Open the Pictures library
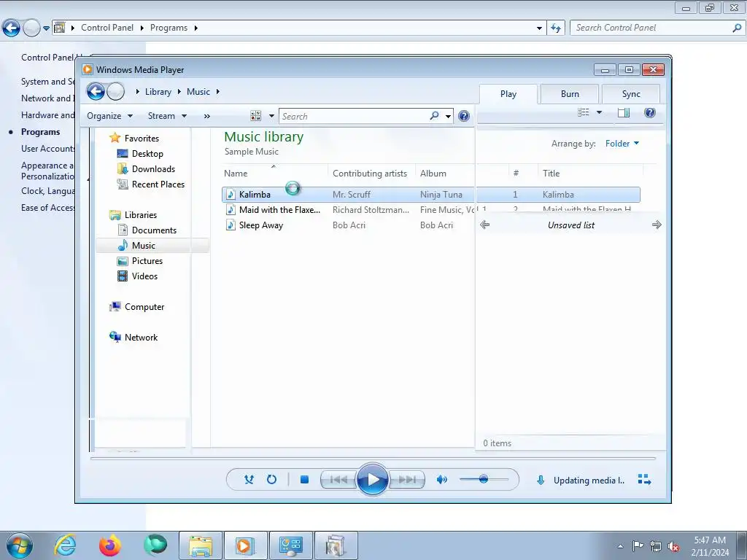Screen dimensions: 747x560 [147, 261]
